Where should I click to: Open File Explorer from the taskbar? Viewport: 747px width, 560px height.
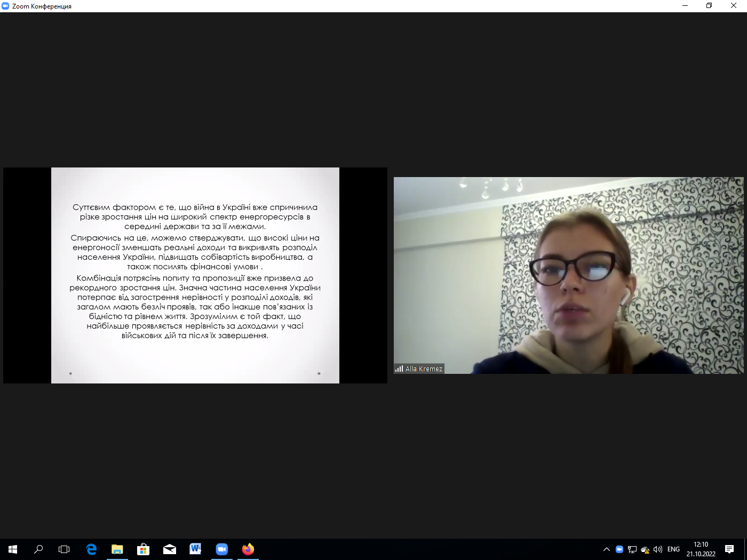[117, 549]
